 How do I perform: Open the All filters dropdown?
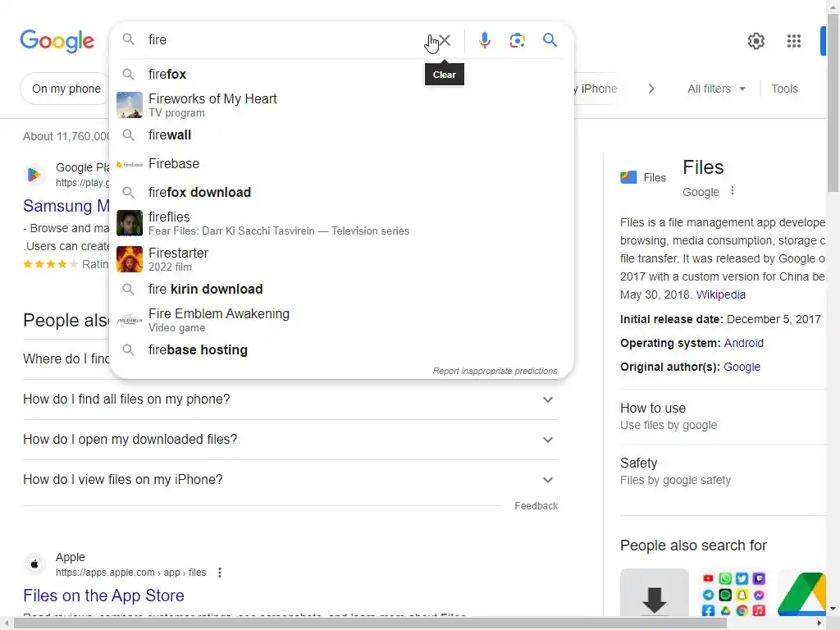[x=716, y=89]
